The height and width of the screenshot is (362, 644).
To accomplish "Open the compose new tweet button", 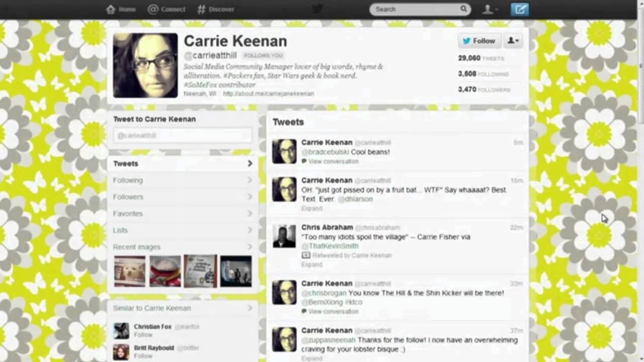I will [x=520, y=9].
